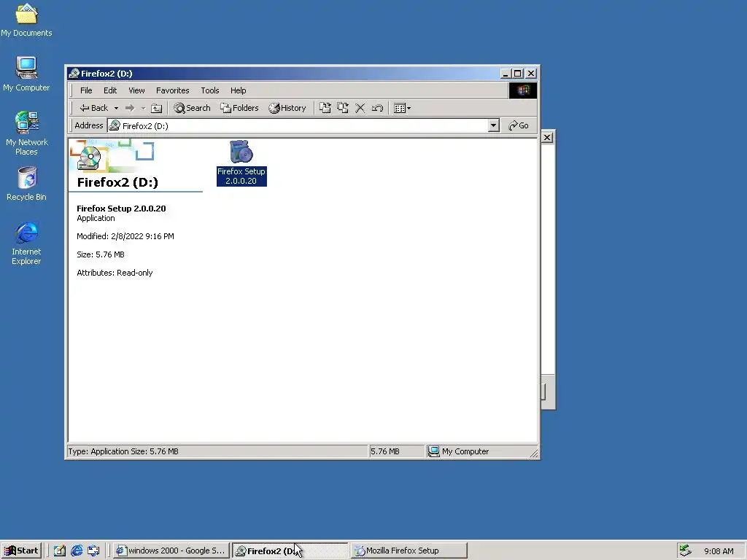Click the Forward arrow toolbar icon
This screenshot has height=560, width=747.
(130, 108)
